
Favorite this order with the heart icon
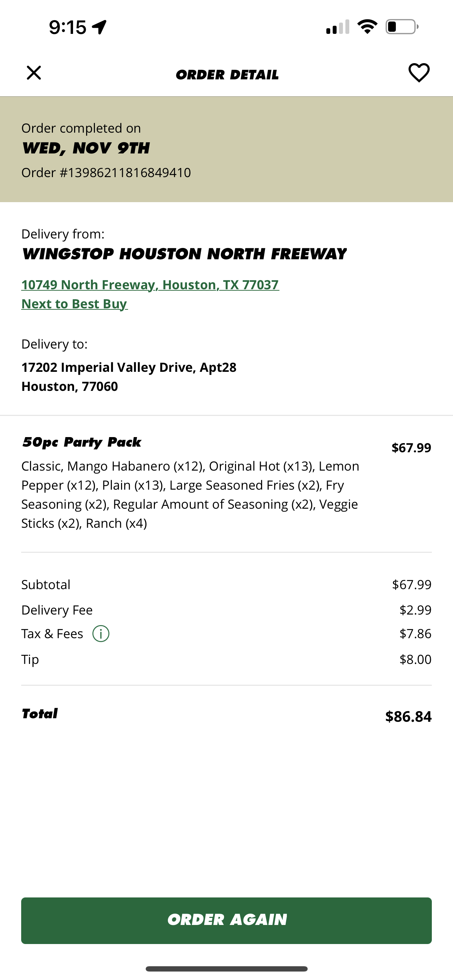coord(419,73)
